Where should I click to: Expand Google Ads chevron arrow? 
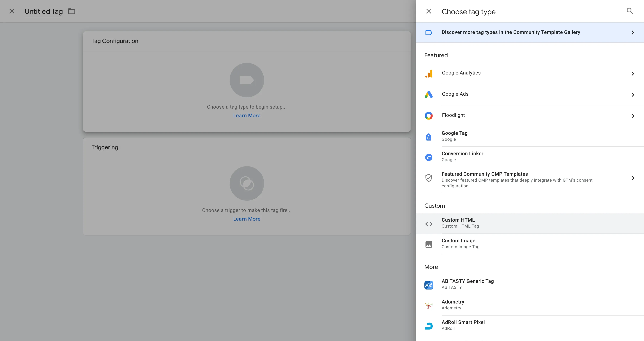tap(633, 95)
